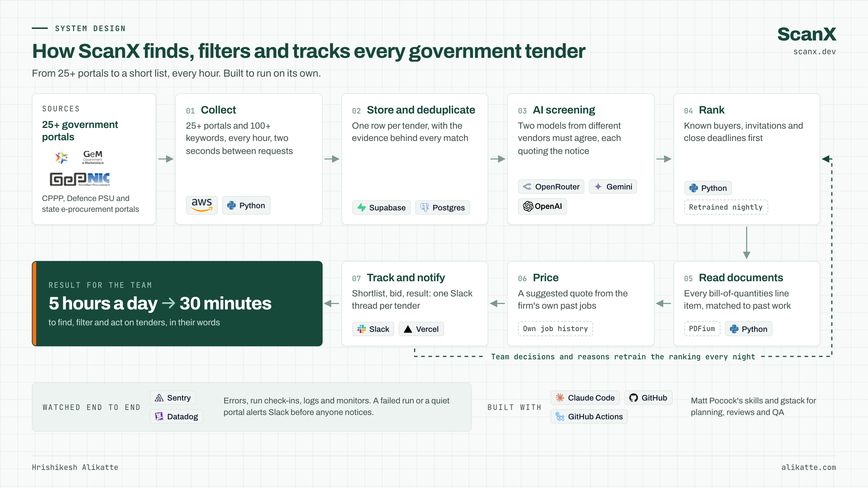This screenshot has height=488, width=868.
Task: Click the Own job history tag
Action: coord(556,329)
